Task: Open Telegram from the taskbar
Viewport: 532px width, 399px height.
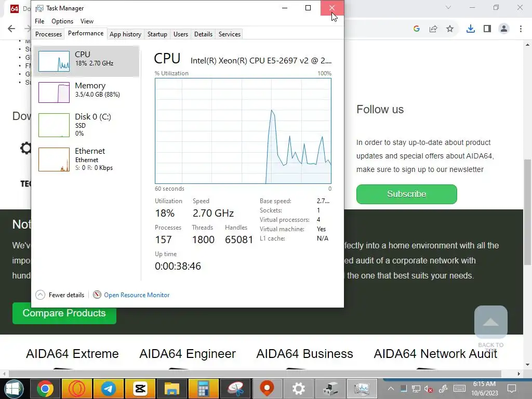Action: 109,389
